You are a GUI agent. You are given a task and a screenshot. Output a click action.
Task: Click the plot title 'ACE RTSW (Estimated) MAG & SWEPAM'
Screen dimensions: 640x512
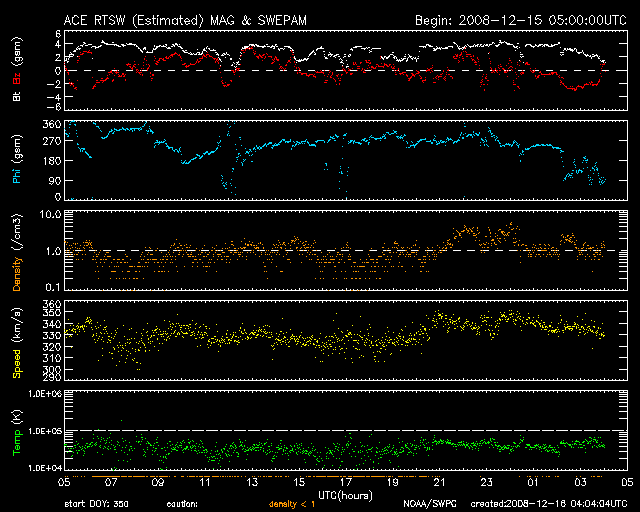(185, 20)
